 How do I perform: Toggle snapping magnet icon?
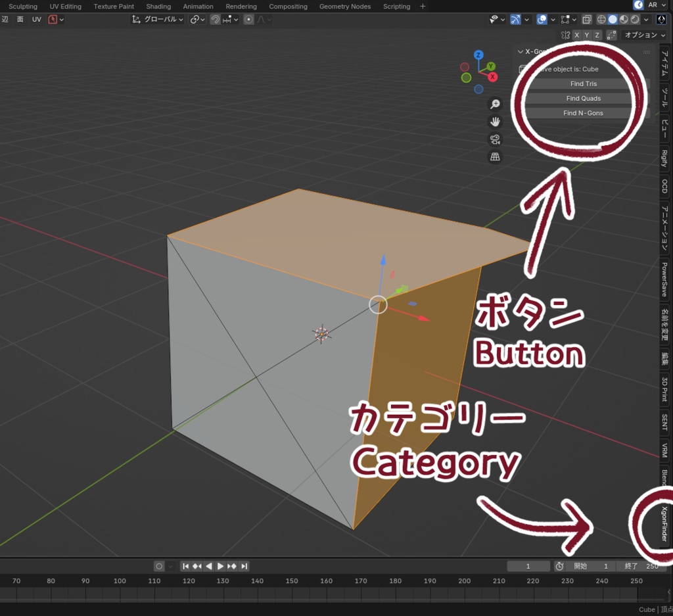pos(215,19)
